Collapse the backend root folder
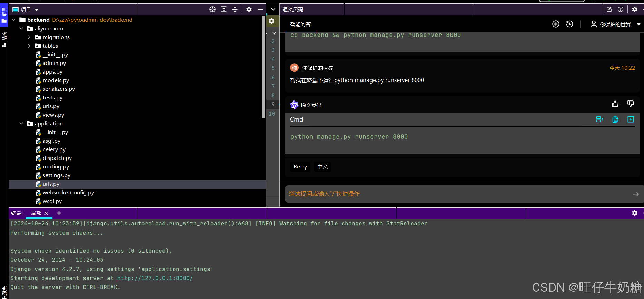 click(x=13, y=20)
